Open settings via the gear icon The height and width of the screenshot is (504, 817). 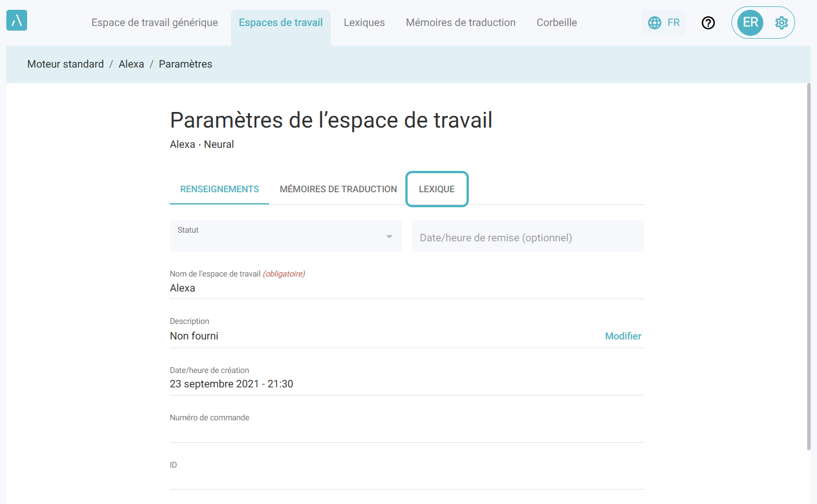pyautogui.click(x=781, y=23)
